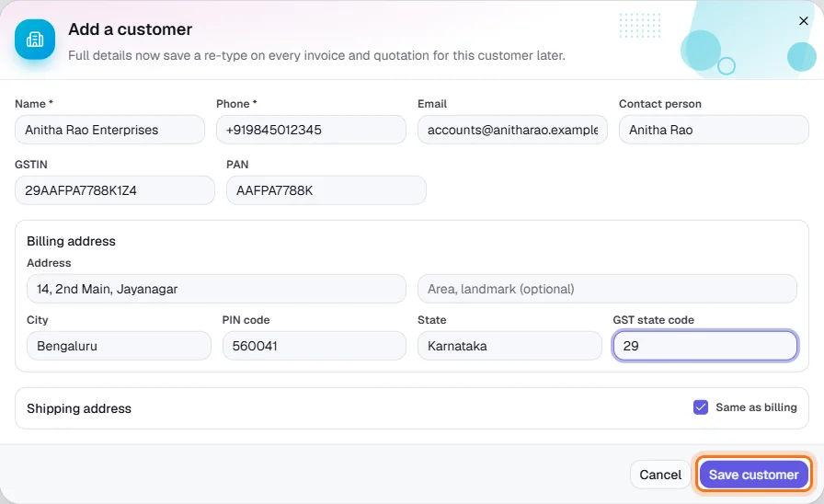Click the City field showing Bengaluru
This screenshot has width=824, height=504.
pos(119,346)
